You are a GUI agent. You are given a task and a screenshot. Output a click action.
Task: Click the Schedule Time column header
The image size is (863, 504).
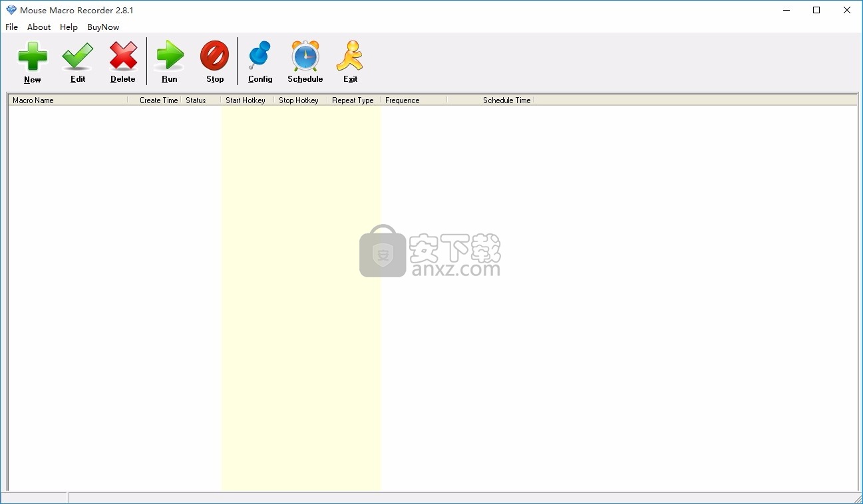coord(490,100)
